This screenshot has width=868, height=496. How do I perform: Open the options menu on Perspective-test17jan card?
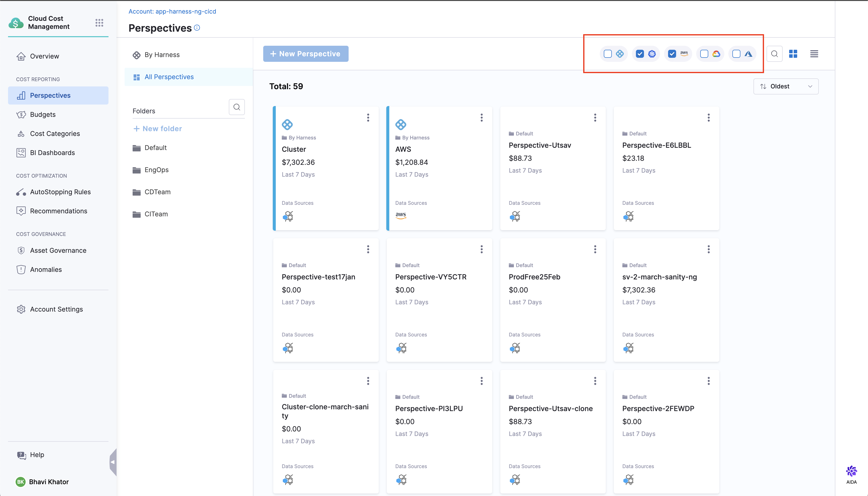[x=368, y=249]
